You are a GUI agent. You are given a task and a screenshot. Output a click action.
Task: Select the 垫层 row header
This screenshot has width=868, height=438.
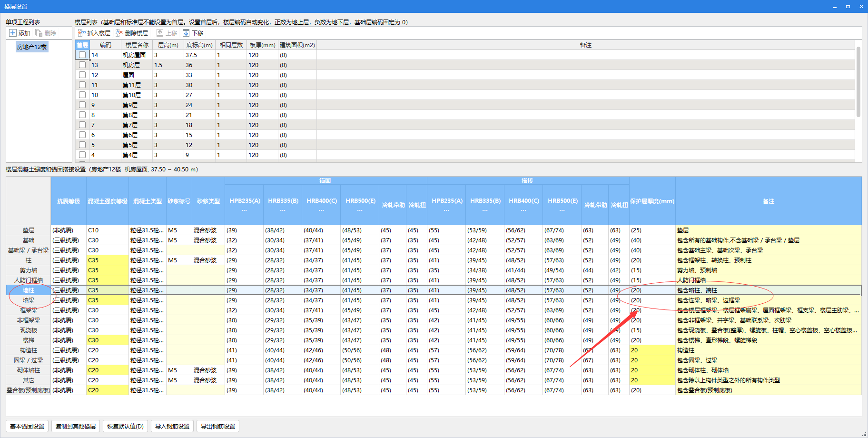pos(29,230)
